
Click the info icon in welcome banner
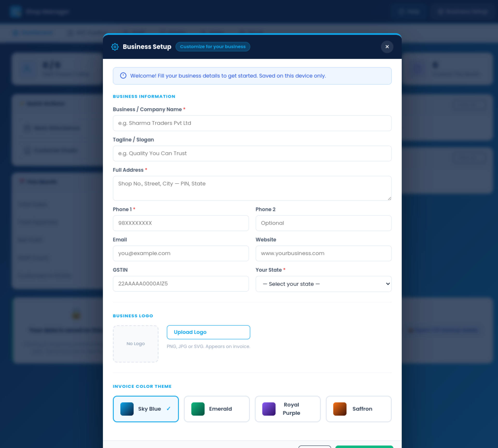[123, 75]
